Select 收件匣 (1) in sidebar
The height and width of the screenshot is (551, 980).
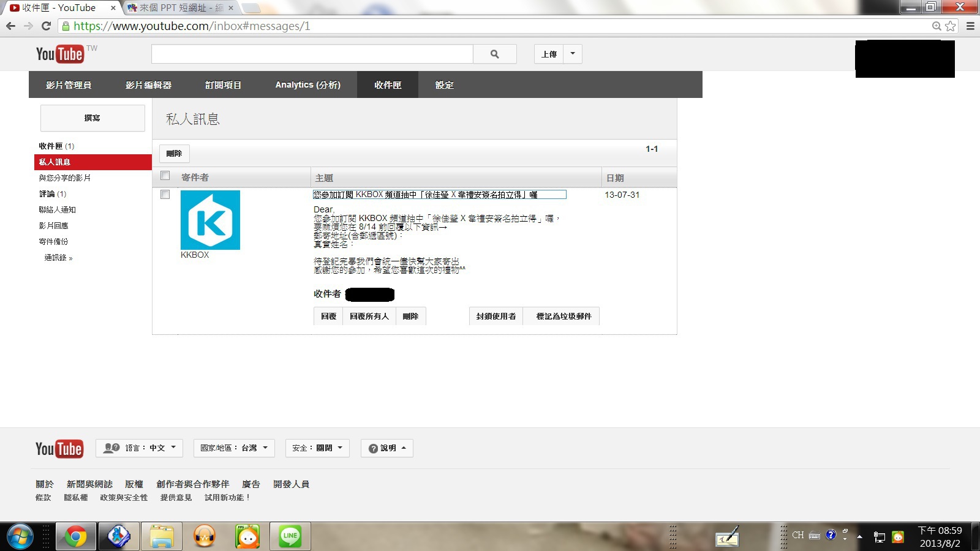pyautogui.click(x=56, y=146)
